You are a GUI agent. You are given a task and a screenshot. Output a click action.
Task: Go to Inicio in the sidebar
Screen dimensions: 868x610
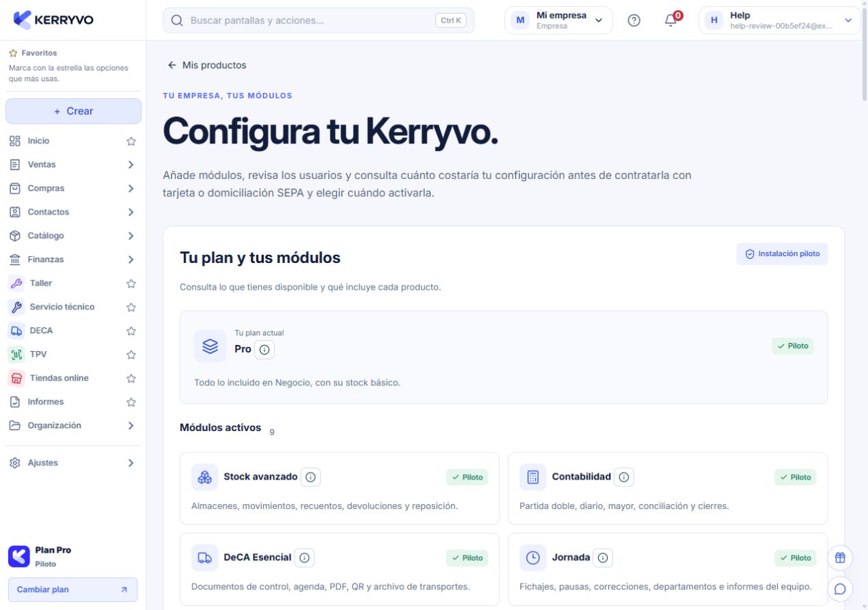38,141
